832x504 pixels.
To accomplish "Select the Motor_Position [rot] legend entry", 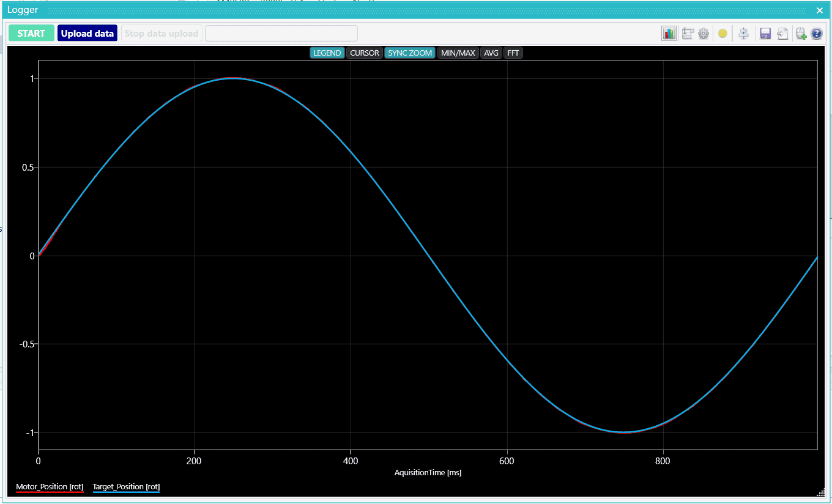I will pyautogui.click(x=50, y=487).
